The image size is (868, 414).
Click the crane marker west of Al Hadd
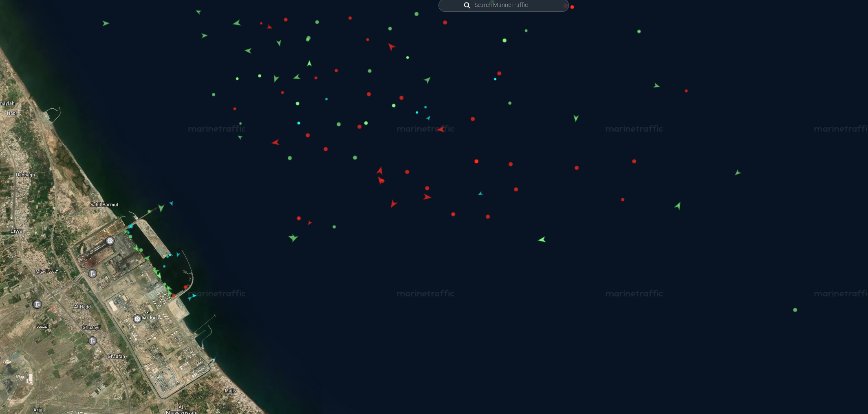coord(37,304)
